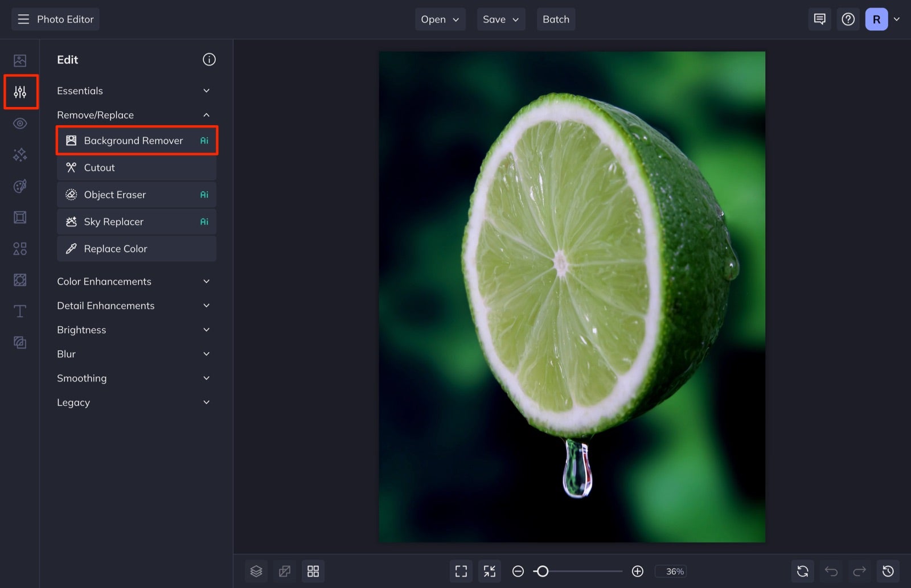Viewport: 911px width, 588px height.
Task: Open the Save dropdown menu
Action: [500, 19]
